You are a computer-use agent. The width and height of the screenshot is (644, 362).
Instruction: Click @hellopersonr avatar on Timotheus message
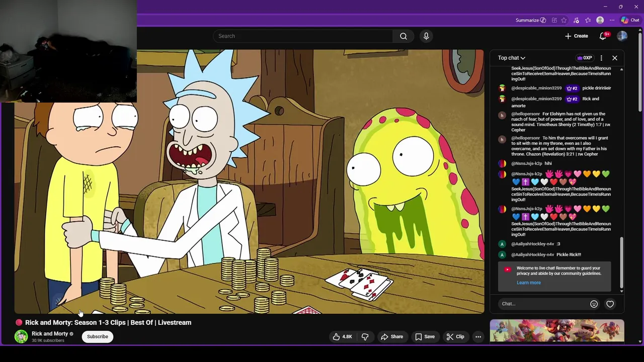pyautogui.click(x=502, y=115)
